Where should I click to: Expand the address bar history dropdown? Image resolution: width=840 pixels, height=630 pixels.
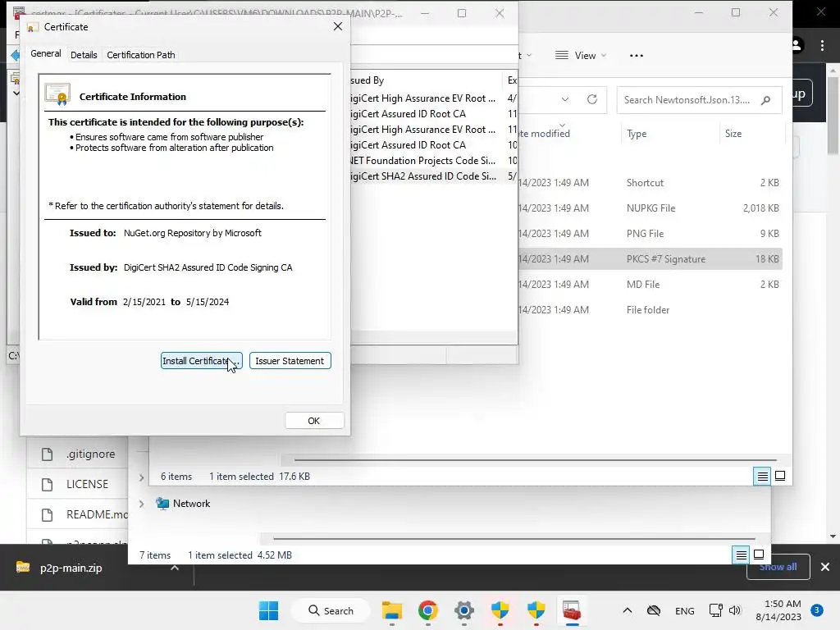(x=564, y=99)
